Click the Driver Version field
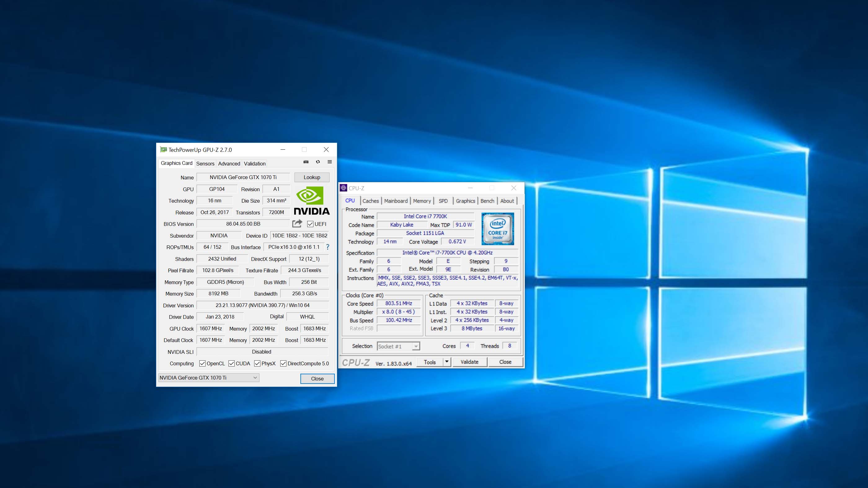Image resolution: width=868 pixels, height=488 pixels. (263, 306)
